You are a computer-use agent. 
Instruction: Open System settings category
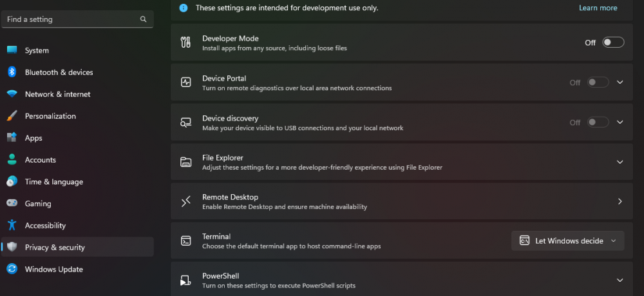[78, 50]
